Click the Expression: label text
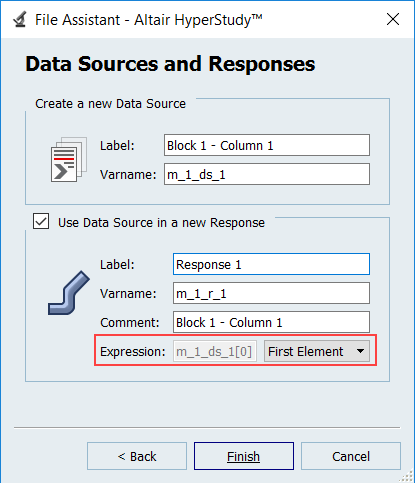Viewport: 415px width, 483px height. [133, 351]
